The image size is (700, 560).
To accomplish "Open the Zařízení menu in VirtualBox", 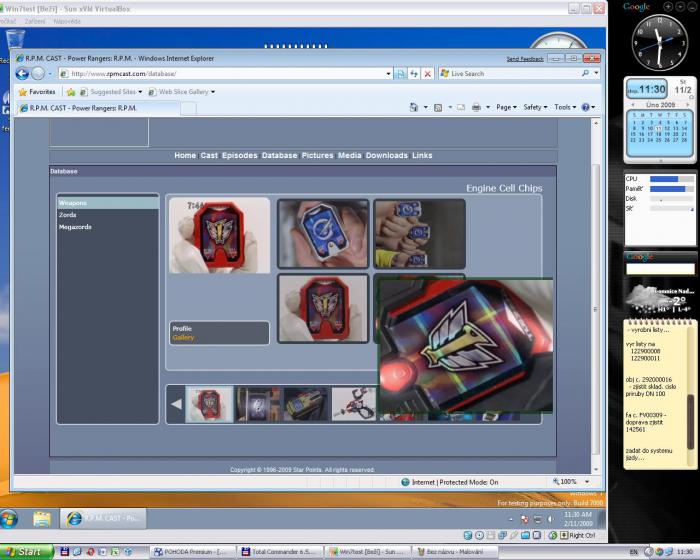I will click(x=35, y=21).
